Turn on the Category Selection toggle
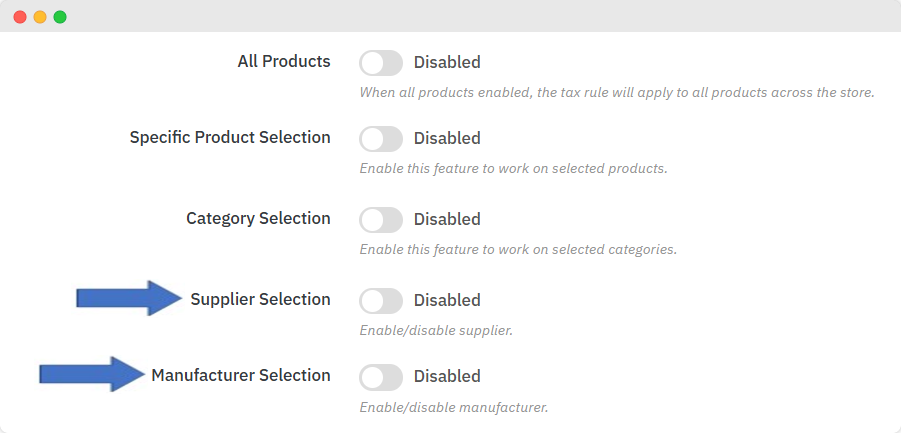The height and width of the screenshot is (433, 901). pyautogui.click(x=381, y=220)
